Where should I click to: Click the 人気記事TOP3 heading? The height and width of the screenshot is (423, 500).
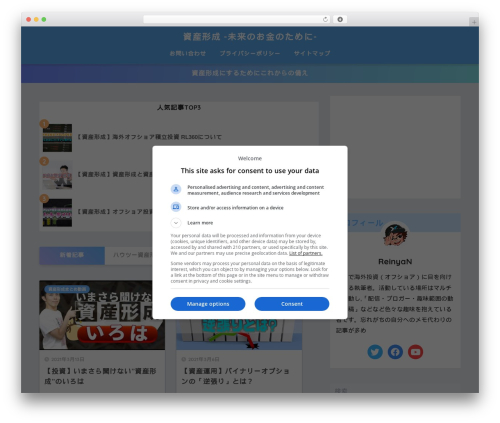point(179,107)
